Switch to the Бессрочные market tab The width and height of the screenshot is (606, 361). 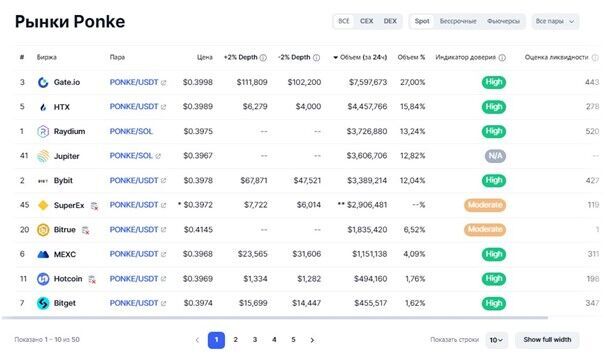[x=458, y=21]
